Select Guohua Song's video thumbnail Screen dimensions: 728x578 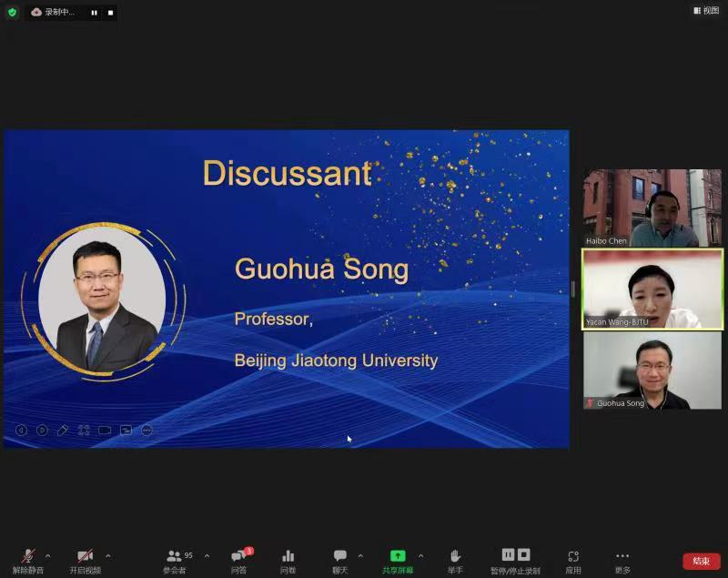(652, 370)
